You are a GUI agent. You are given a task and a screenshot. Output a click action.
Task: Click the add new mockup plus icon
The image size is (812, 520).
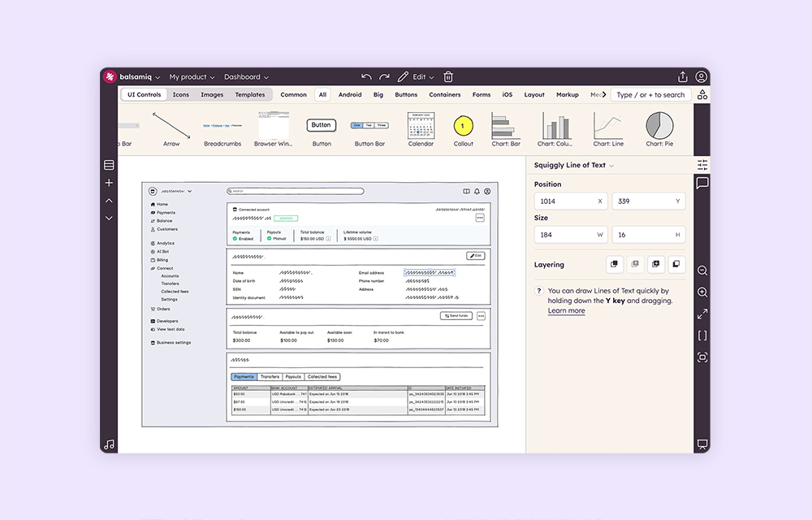108,183
